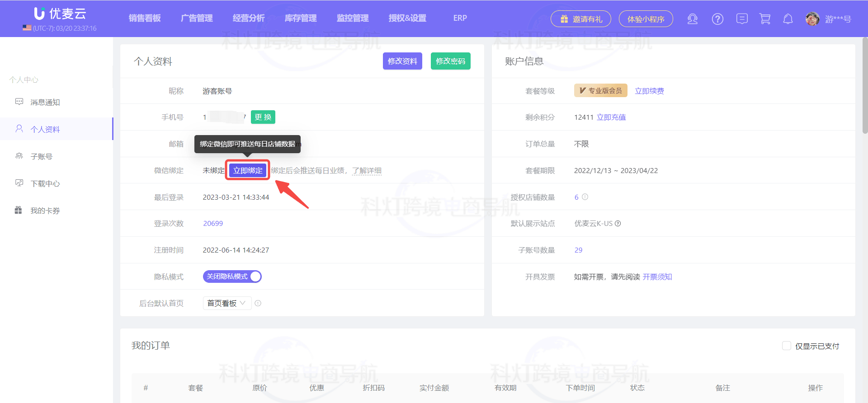Click the 个人资料 sidebar person icon
Image resolution: width=868 pixels, height=403 pixels.
coord(19,129)
